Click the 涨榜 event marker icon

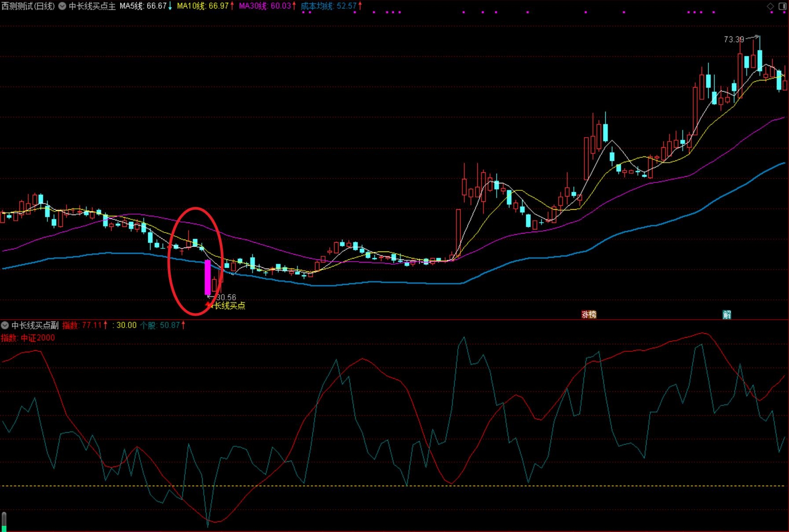point(588,314)
